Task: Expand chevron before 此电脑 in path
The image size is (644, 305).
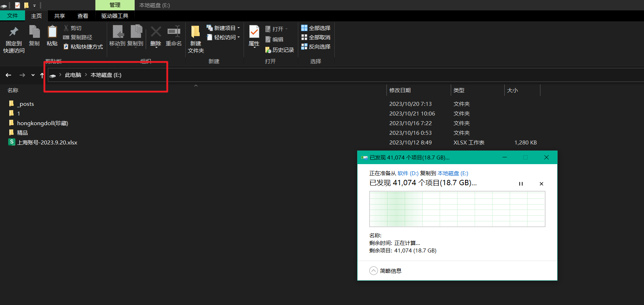Action: tap(60, 75)
